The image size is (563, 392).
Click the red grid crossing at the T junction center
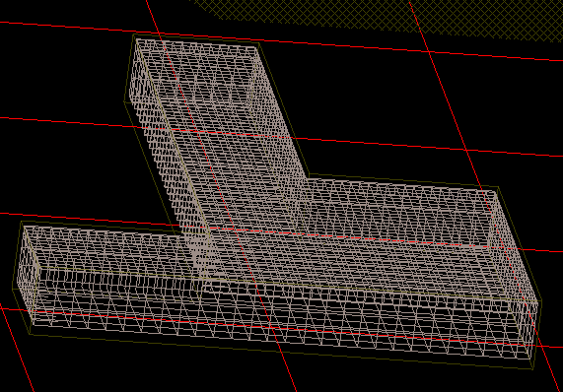tap(234, 229)
